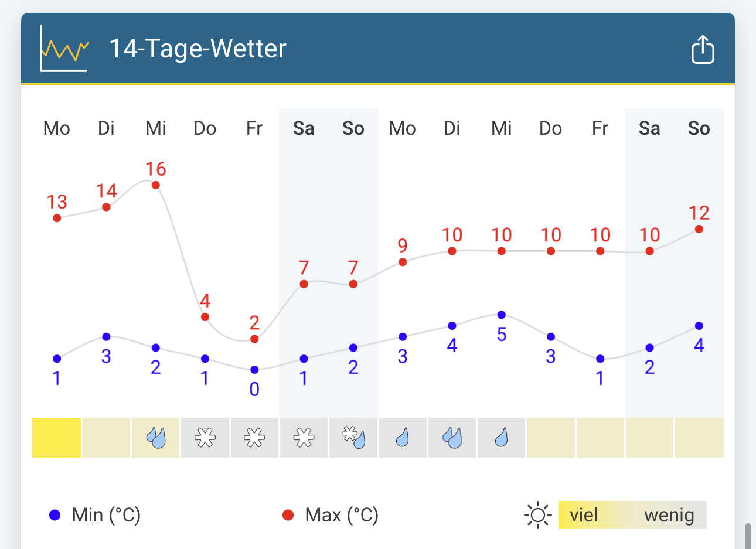The height and width of the screenshot is (549, 756).
Task: Click the snowflake icon under first Do
Action: [205, 438]
